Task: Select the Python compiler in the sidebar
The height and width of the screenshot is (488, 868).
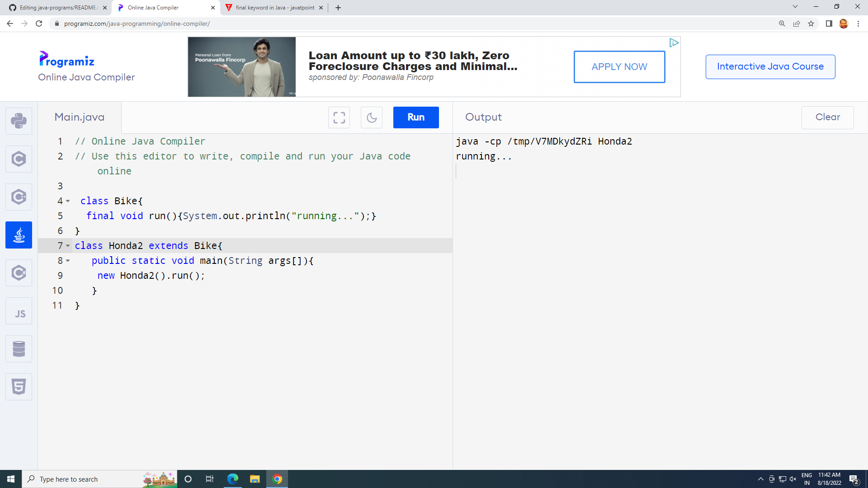Action: (19, 121)
